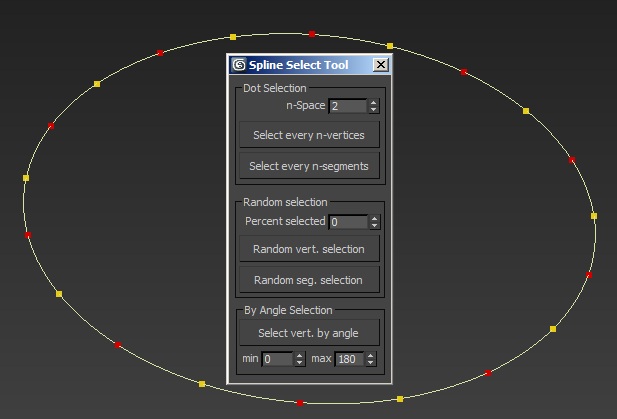Viewport: 617px width, 419px height.
Task: Click the n-Space value field
Action: [x=348, y=106]
